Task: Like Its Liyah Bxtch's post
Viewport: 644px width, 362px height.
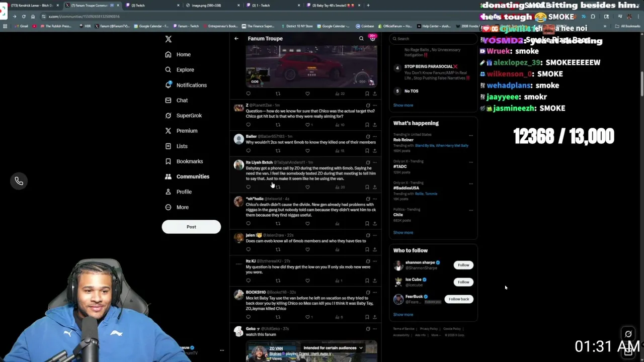Action: pyautogui.click(x=307, y=187)
